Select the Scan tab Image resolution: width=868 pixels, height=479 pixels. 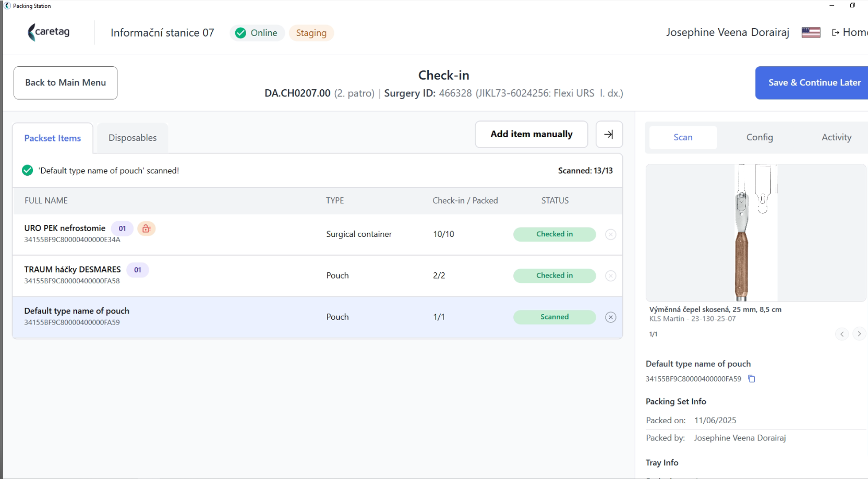[683, 137]
